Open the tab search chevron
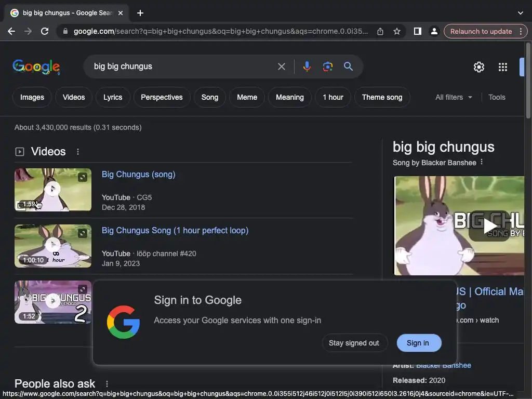The height and width of the screenshot is (399, 532). tap(521, 13)
